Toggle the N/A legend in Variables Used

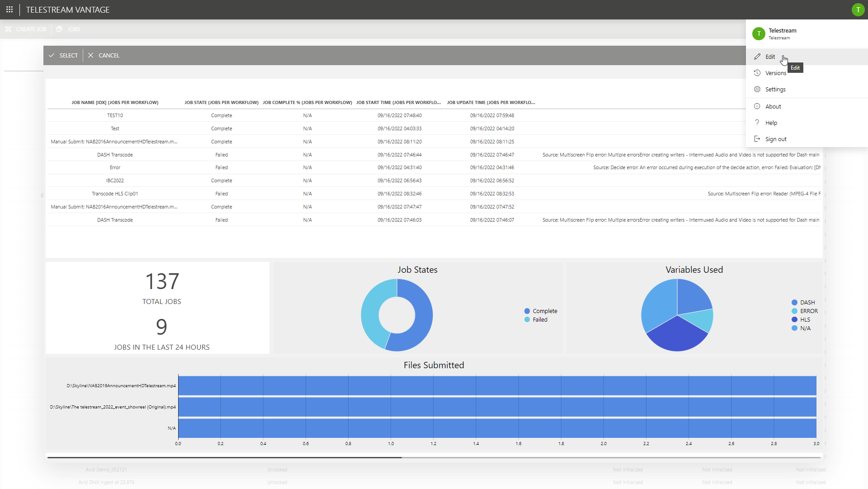pos(801,328)
